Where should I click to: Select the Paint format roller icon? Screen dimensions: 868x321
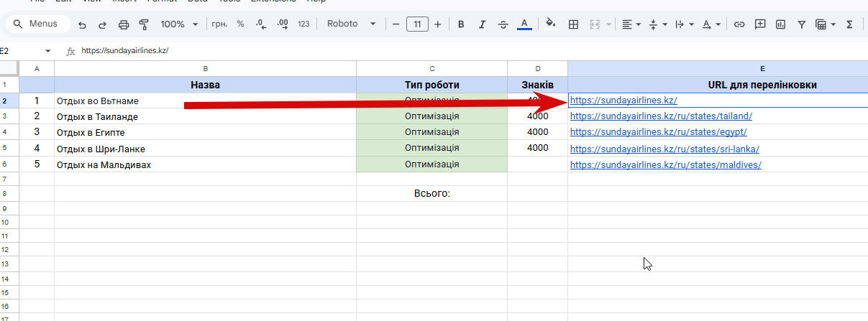(x=144, y=24)
